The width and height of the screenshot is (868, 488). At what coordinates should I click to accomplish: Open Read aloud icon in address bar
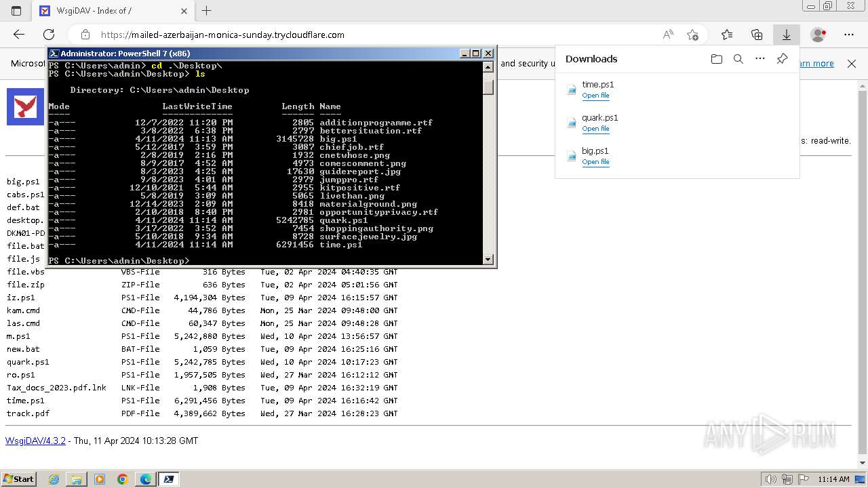tap(668, 35)
